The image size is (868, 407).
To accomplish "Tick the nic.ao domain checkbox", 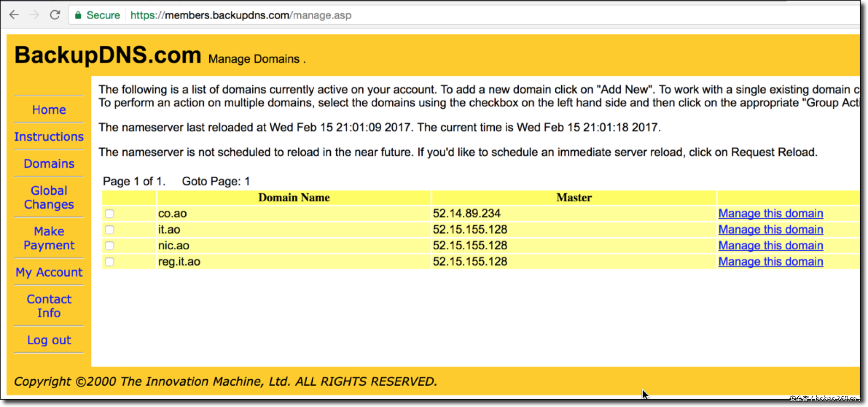I will pos(109,246).
